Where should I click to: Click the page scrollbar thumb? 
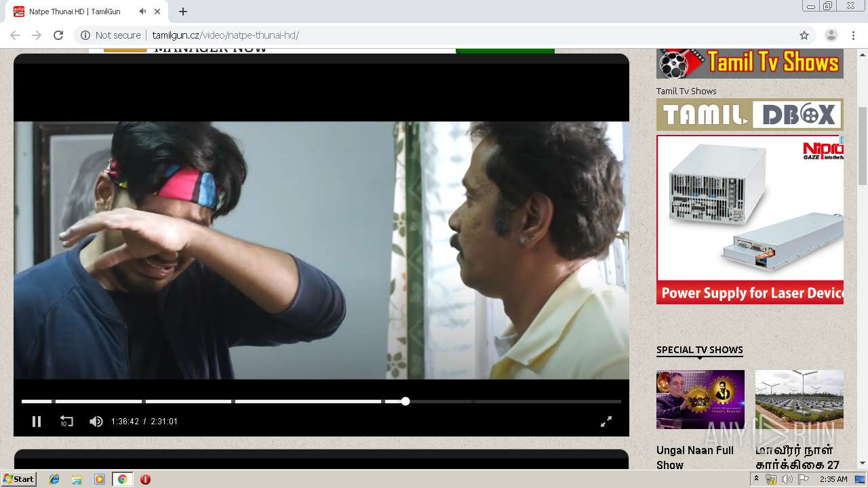[863, 146]
